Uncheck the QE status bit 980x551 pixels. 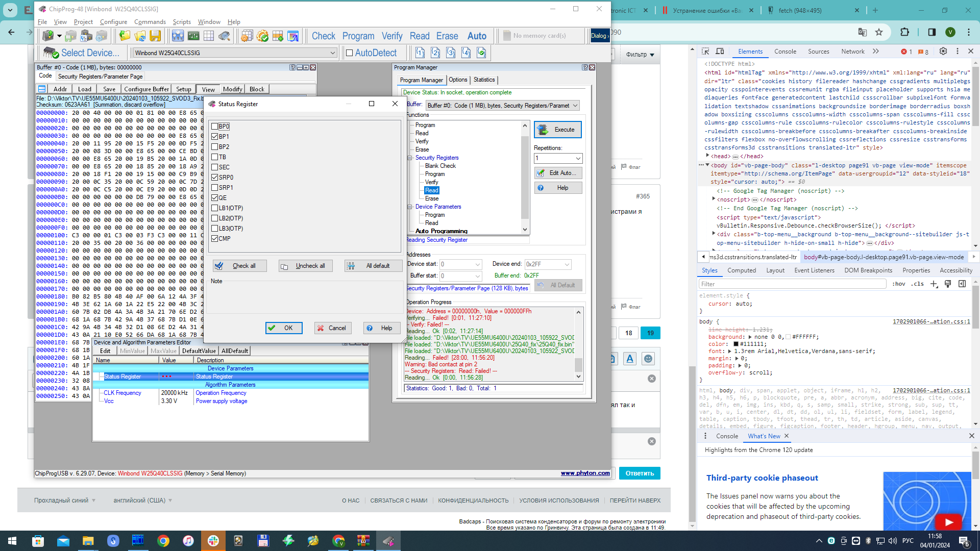tap(215, 198)
